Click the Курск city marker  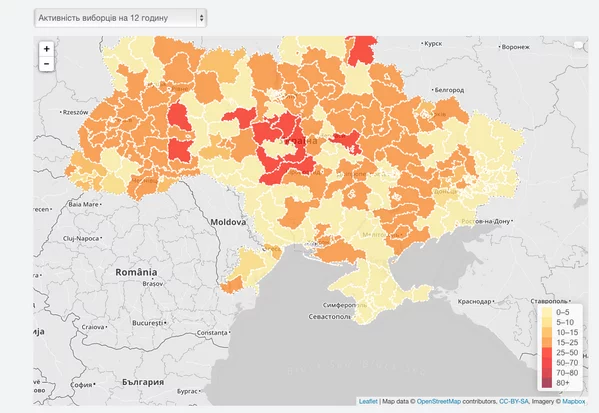click(423, 44)
